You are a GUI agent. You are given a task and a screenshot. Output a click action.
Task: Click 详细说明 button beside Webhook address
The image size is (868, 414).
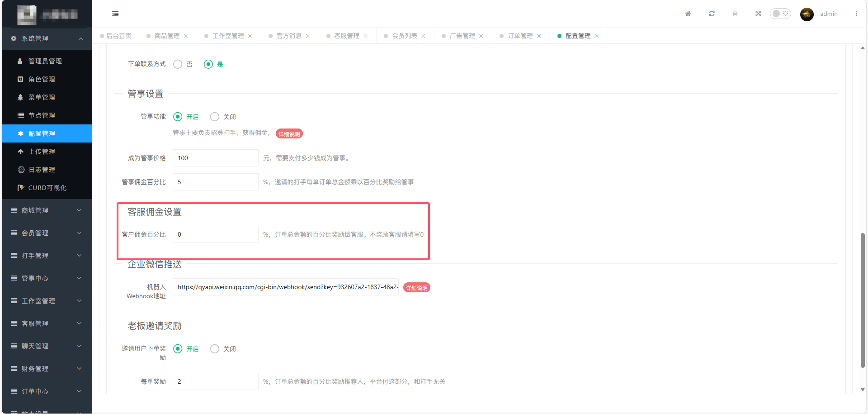point(416,288)
